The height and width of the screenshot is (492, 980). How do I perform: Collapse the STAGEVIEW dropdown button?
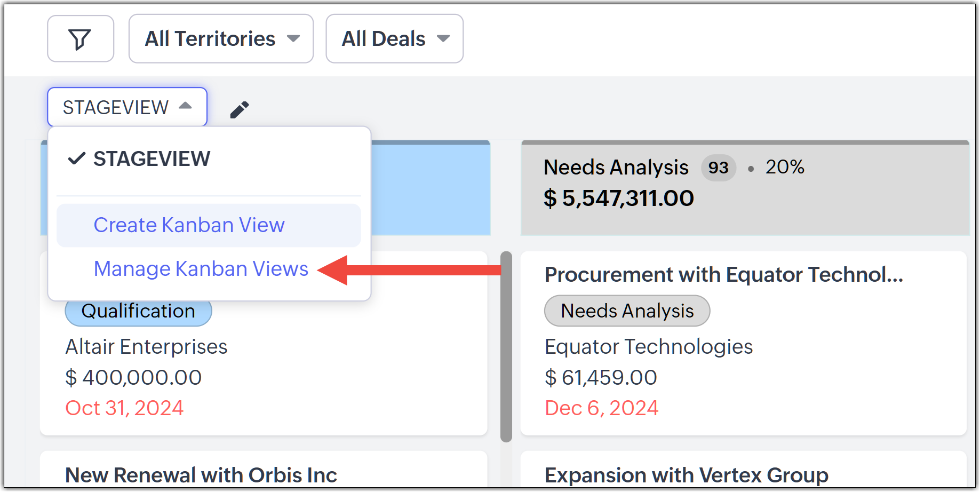point(127,107)
